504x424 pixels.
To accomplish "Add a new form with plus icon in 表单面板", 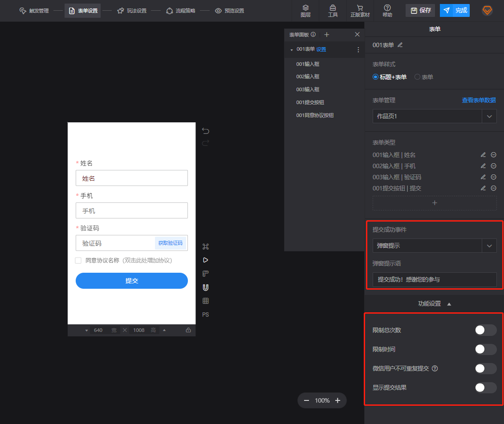I will (x=326, y=34).
